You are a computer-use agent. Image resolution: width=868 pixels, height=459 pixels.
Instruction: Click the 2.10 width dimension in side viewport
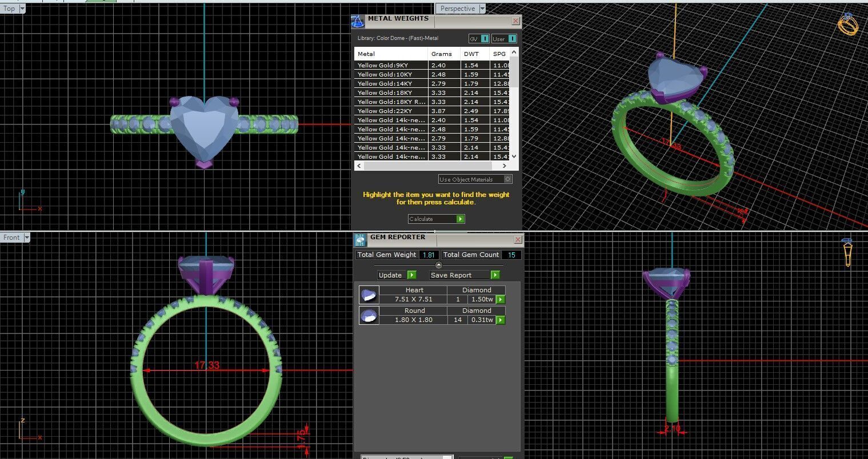click(673, 428)
